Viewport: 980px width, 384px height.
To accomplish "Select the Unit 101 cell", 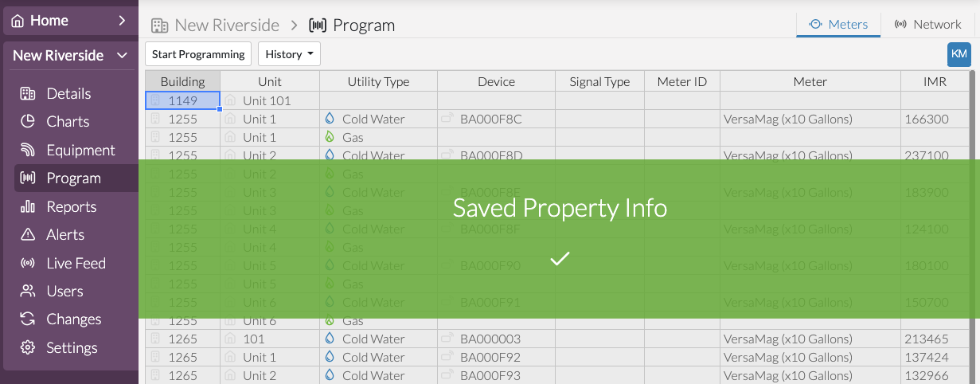I will click(x=270, y=100).
